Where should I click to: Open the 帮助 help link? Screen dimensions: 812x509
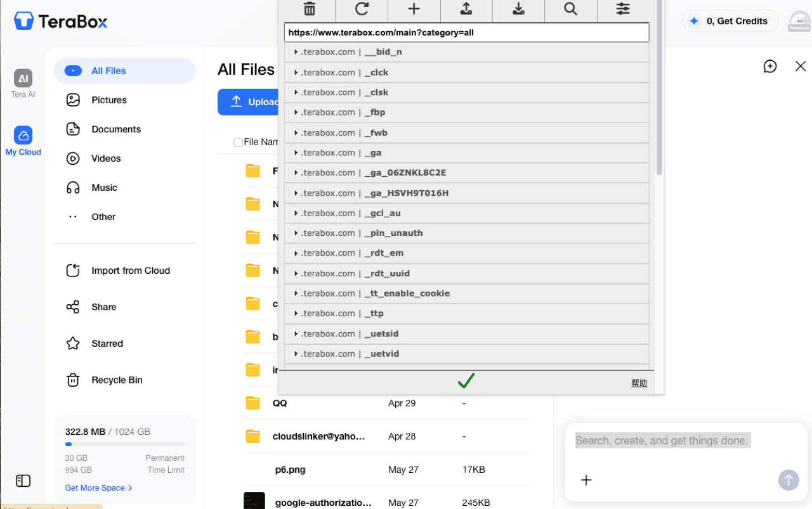[639, 383]
